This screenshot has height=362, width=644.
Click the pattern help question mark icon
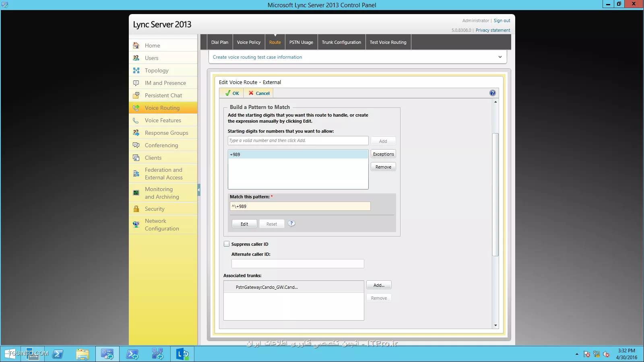coord(291,224)
